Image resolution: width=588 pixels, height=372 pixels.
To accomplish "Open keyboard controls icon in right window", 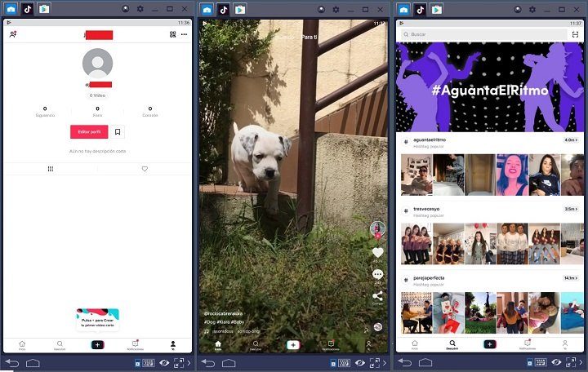I will [x=541, y=362].
